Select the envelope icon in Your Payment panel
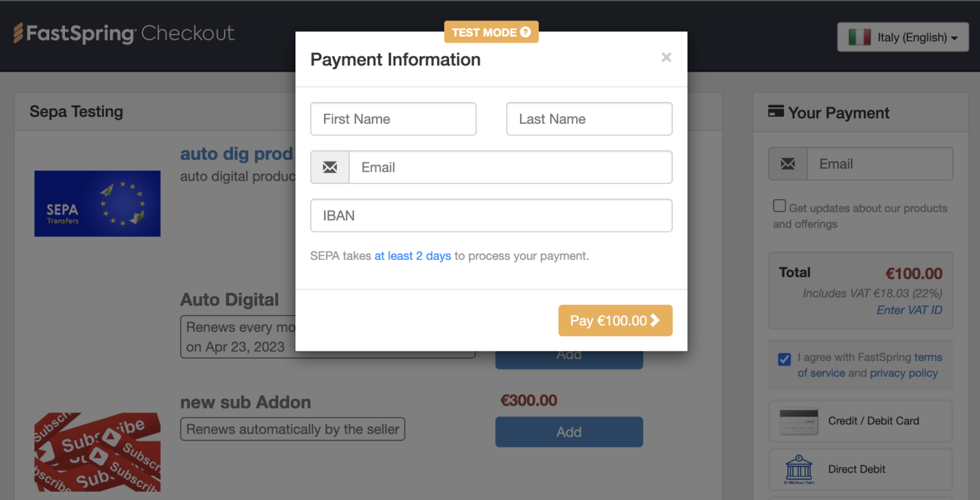The image size is (980, 500). point(787,163)
